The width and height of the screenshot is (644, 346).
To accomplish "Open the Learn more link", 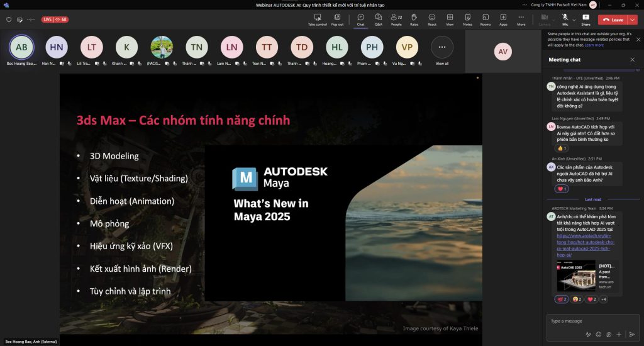I will pos(594,45).
